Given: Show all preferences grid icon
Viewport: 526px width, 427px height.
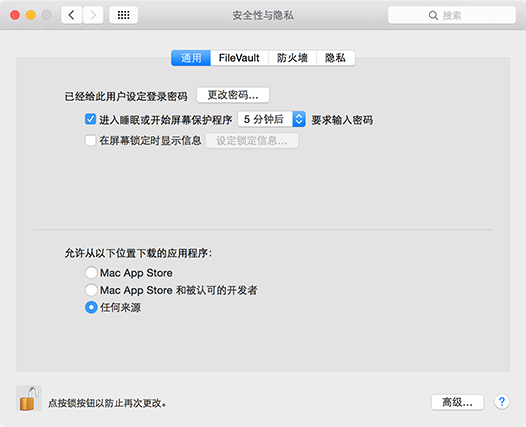Looking at the screenshot, I should [123, 15].
